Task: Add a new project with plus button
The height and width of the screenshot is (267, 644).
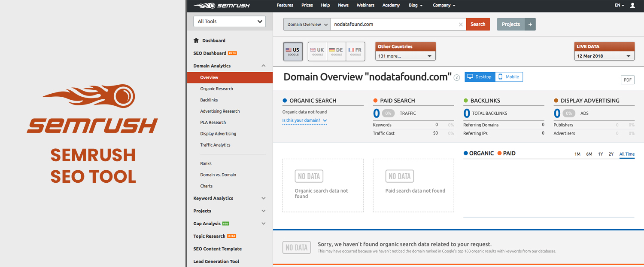Action: 530,25
